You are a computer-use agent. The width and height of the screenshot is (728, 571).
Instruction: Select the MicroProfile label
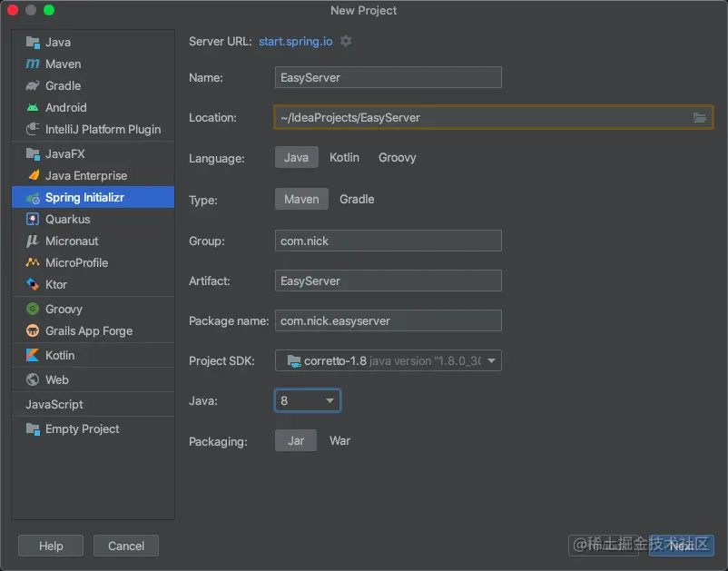coord(76,262)
